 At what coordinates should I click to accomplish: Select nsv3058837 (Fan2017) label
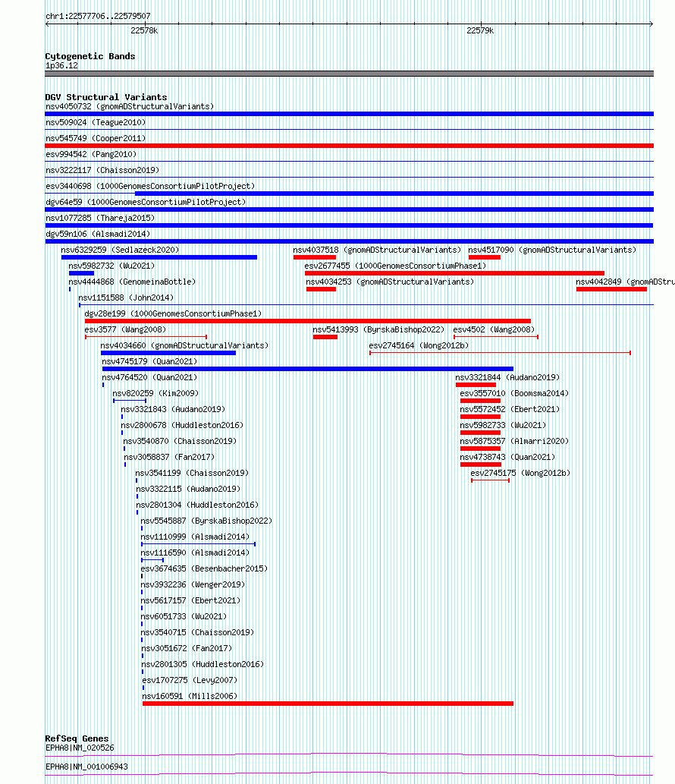tap(169, 458)
